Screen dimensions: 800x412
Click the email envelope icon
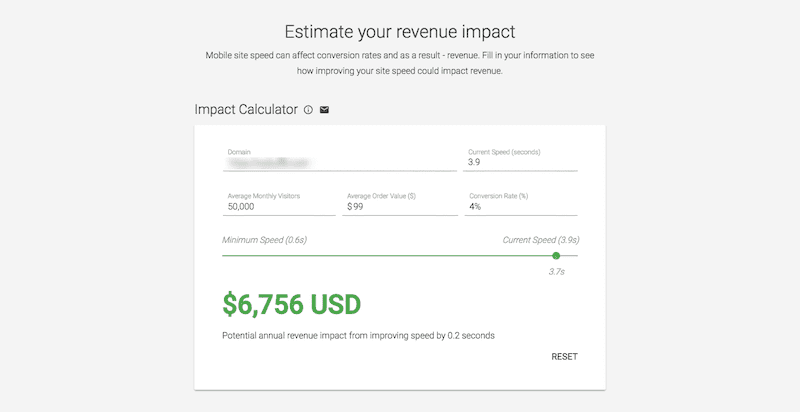coord(324,110)
